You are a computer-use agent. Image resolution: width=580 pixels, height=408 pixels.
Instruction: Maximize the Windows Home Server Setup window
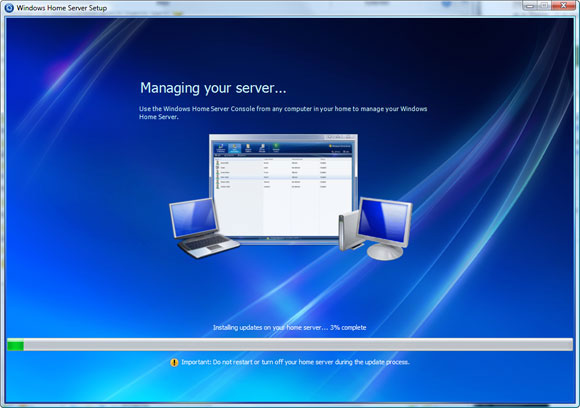(544, 6)
